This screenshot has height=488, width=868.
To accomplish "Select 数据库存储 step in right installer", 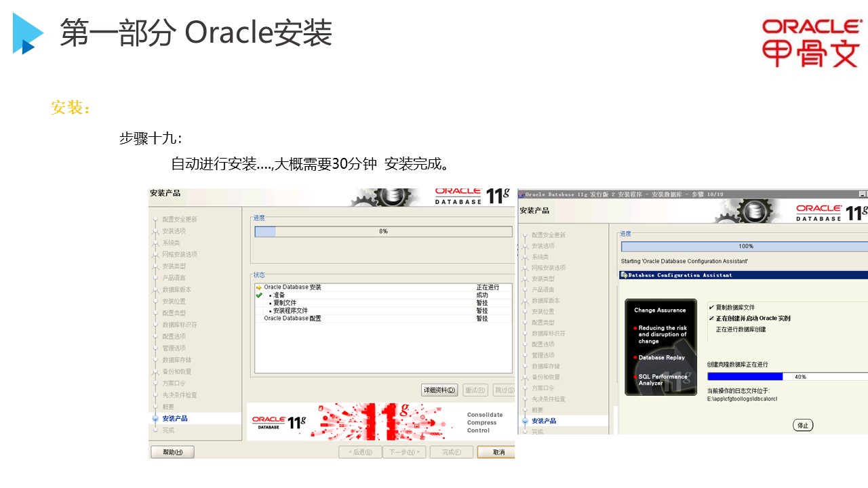I will (546, 366).
